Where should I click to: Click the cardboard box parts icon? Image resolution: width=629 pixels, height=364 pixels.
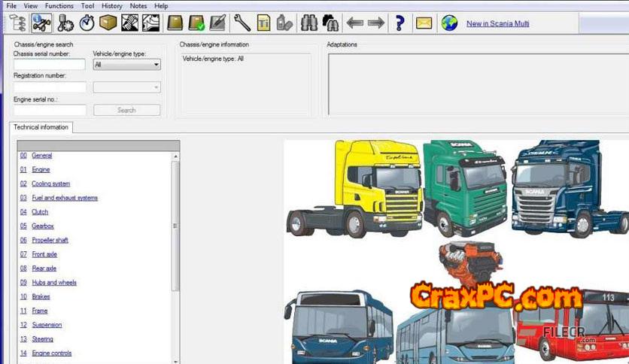108,23
